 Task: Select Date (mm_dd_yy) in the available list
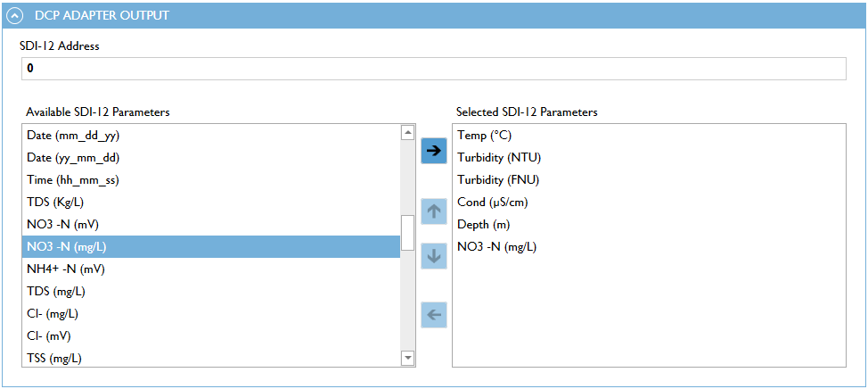coord(73,136)
